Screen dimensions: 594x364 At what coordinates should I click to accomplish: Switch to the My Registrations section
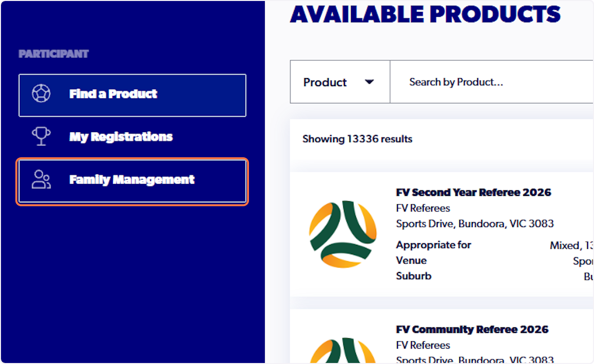point(121,136)
